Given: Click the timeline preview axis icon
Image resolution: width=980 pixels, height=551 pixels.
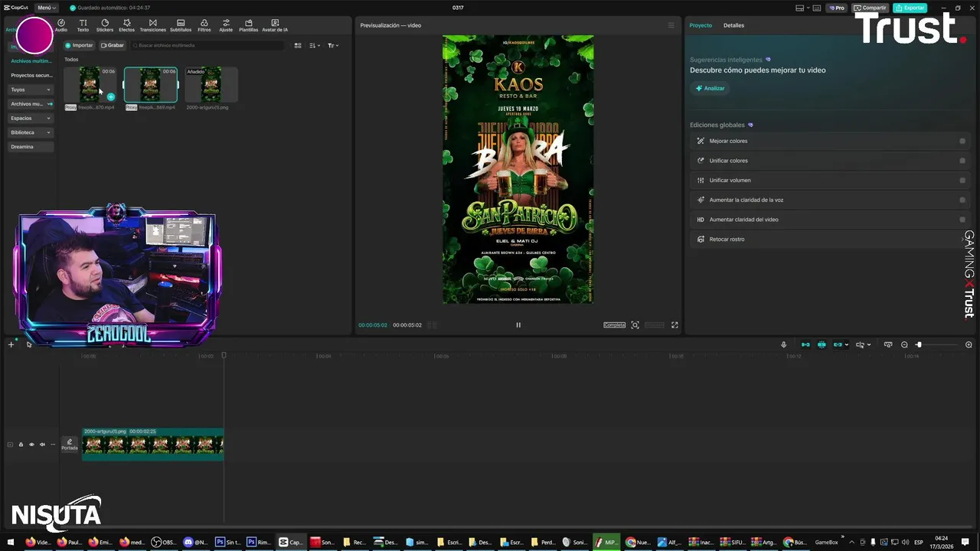Looking at the screenshot, I should pos(888,344).
